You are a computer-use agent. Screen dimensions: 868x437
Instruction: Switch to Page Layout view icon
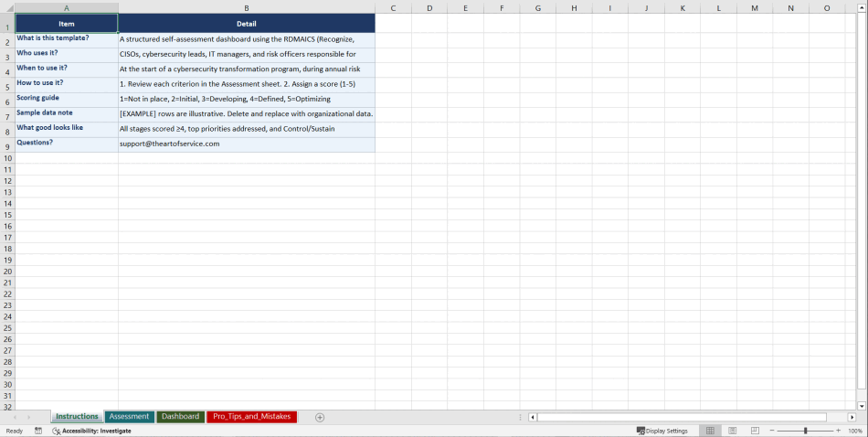click(732, 431)
